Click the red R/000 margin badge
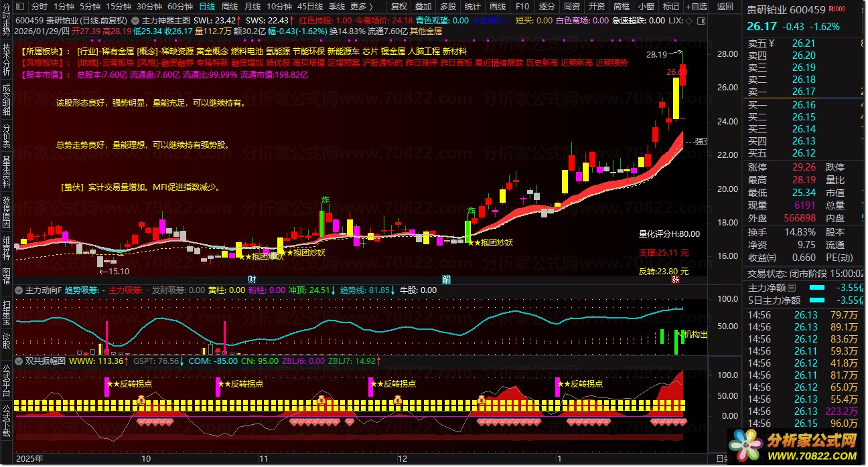 click(837, 9)
